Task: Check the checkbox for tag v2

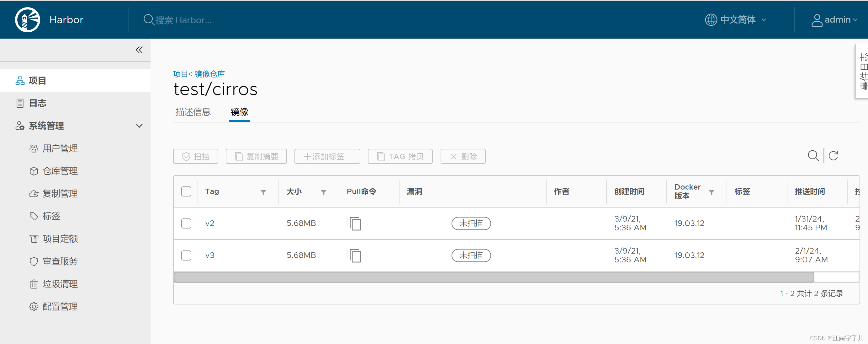Action: (x=186, y=223)
